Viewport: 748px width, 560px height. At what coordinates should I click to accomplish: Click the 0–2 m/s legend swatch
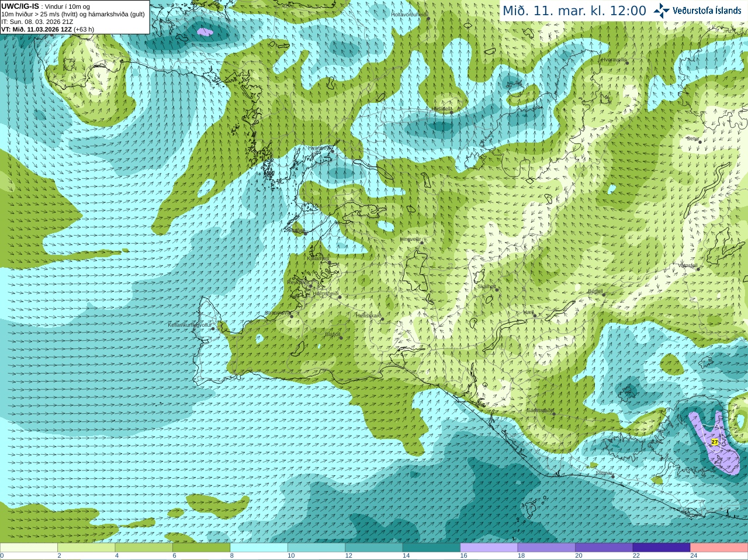pos(29,548)
